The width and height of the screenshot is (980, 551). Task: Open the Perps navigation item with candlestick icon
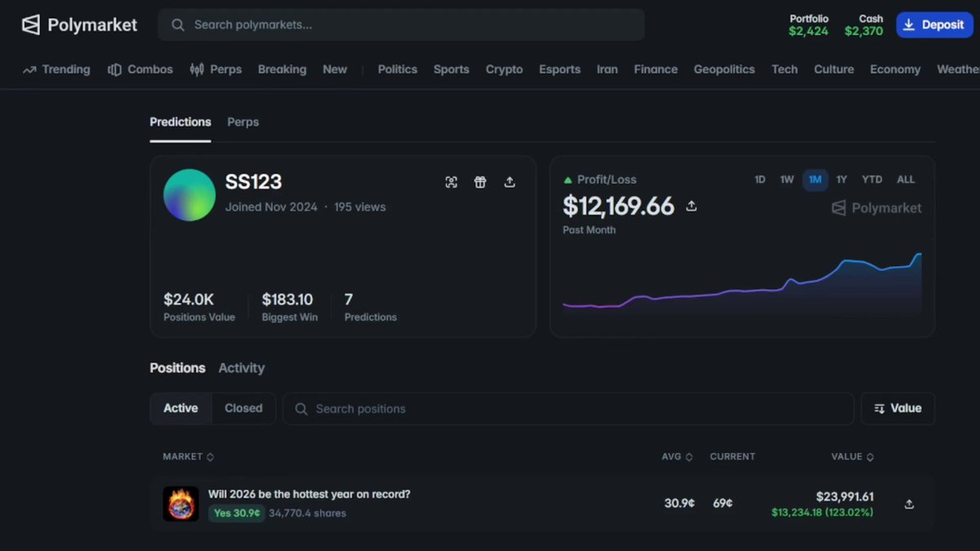(x=216, y=69)
